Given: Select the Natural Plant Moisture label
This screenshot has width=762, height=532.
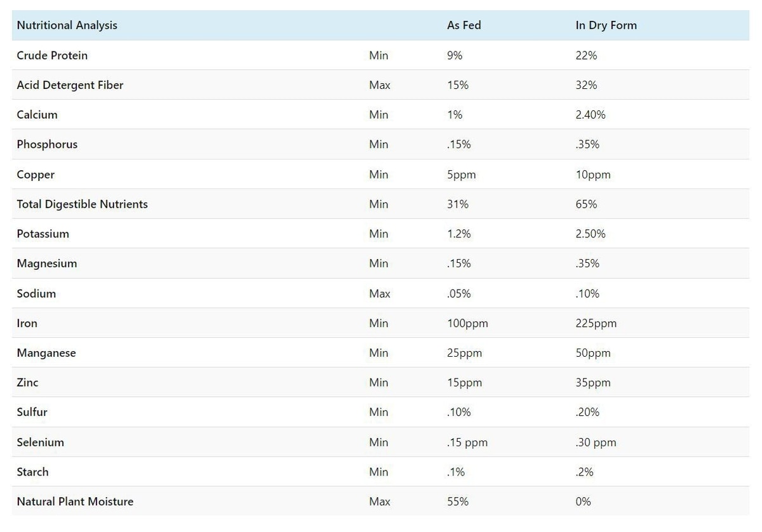Looking at the screenshot, I should 75,502.
